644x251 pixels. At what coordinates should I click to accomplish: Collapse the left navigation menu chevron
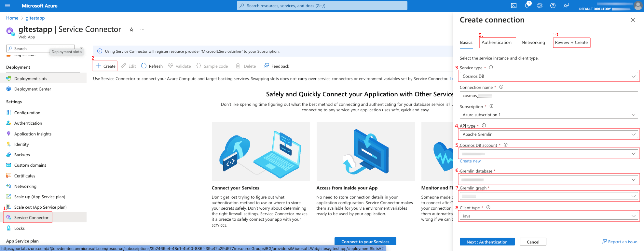81,48
